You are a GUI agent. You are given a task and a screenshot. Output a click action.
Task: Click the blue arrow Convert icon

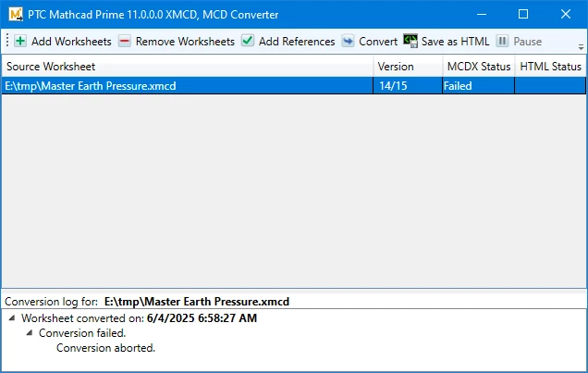(x=348, y=41)
